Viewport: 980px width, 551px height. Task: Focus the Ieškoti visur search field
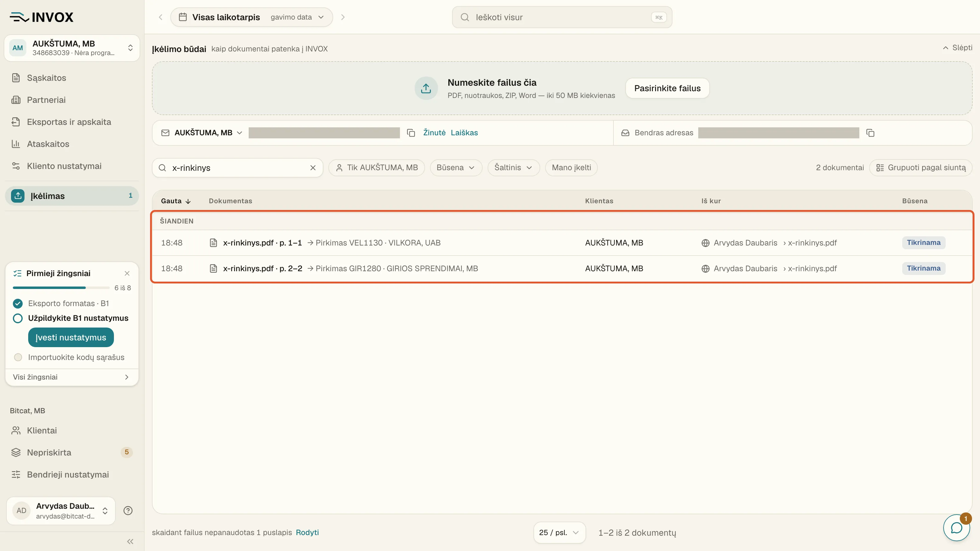coord(562,17)
